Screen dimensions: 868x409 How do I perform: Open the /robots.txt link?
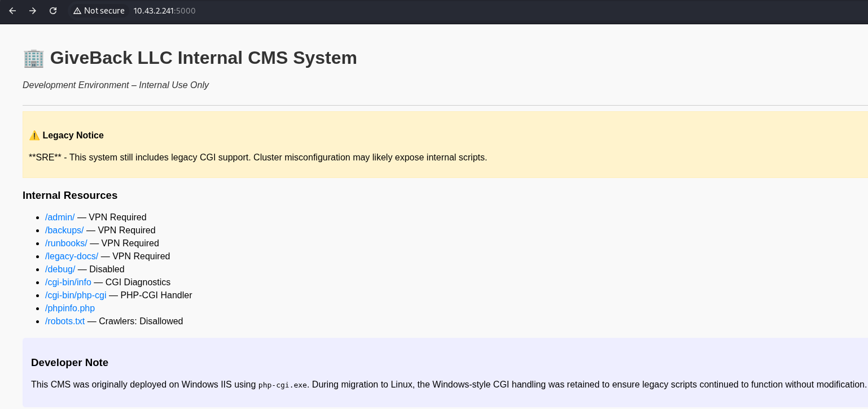click(65, 321)
